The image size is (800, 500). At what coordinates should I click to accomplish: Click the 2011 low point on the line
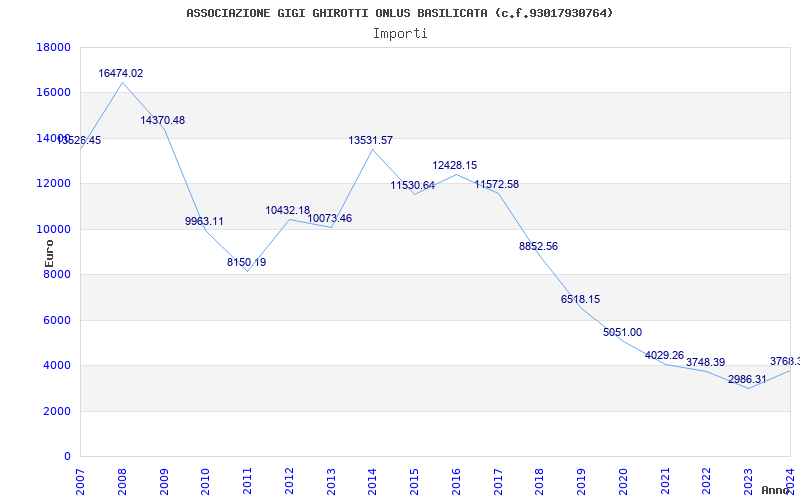click(x=247, y=271)
